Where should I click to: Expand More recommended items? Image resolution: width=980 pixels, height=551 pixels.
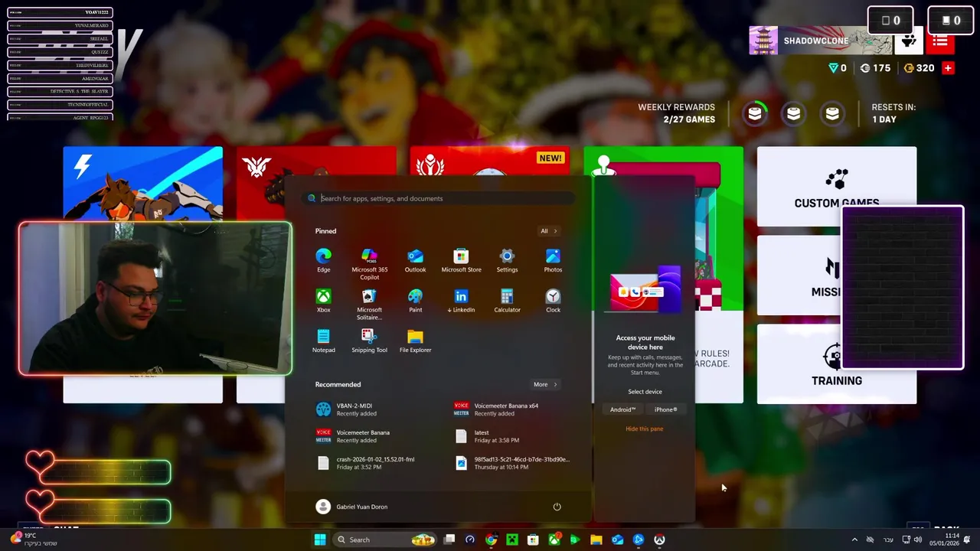[544, 384]
